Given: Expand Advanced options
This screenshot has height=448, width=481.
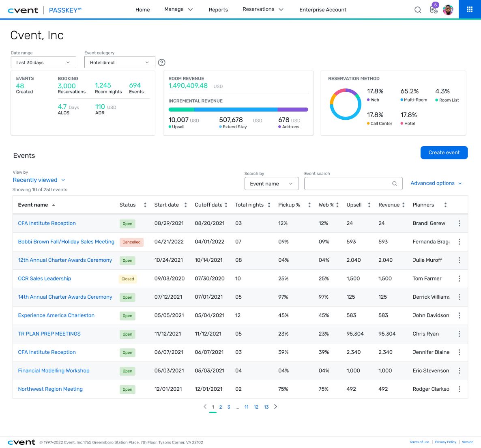Looking at the screenshot, I should click(436, 183).
